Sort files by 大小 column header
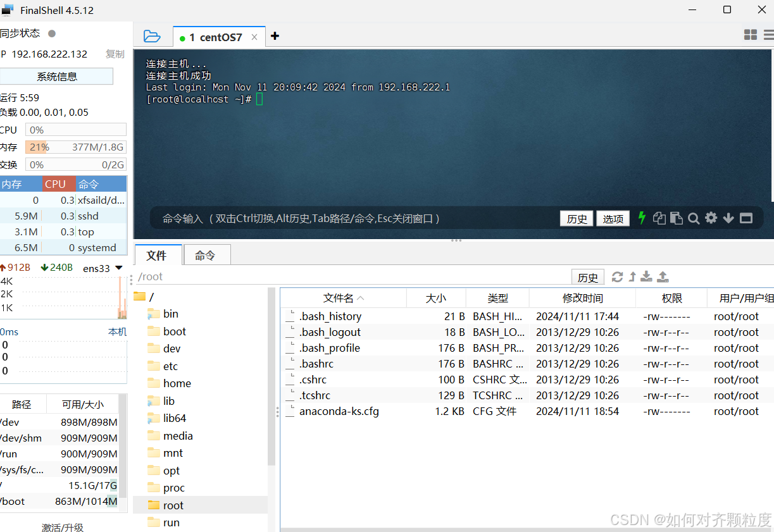 [x=436, y=298]
